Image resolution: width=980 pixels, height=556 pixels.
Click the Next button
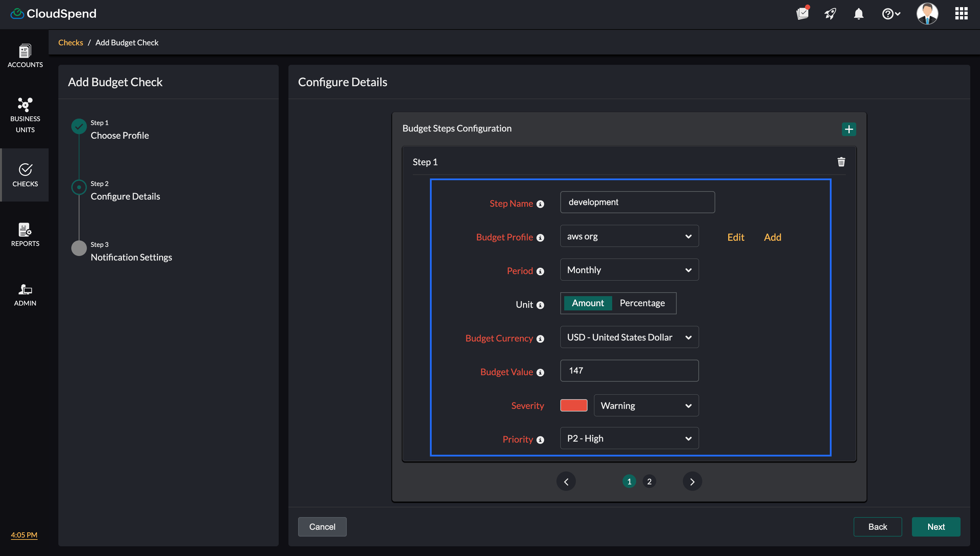(x=936, y=527)
